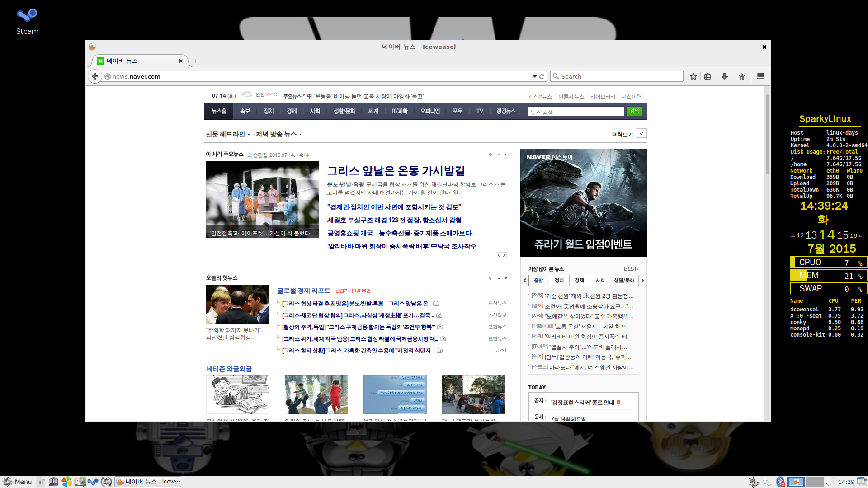
Task: Open the Iceweasel hamburger menu
Action: 761,76
